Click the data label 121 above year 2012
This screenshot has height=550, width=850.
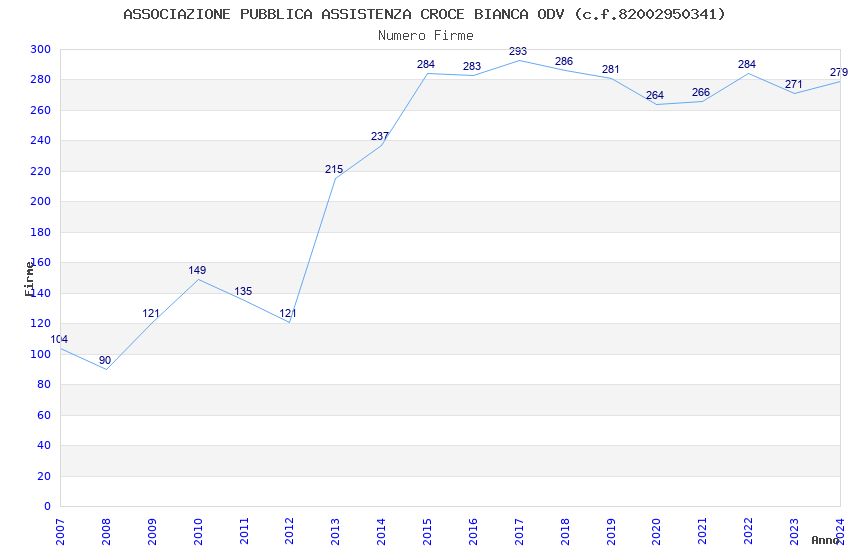[x=288, y=313]
